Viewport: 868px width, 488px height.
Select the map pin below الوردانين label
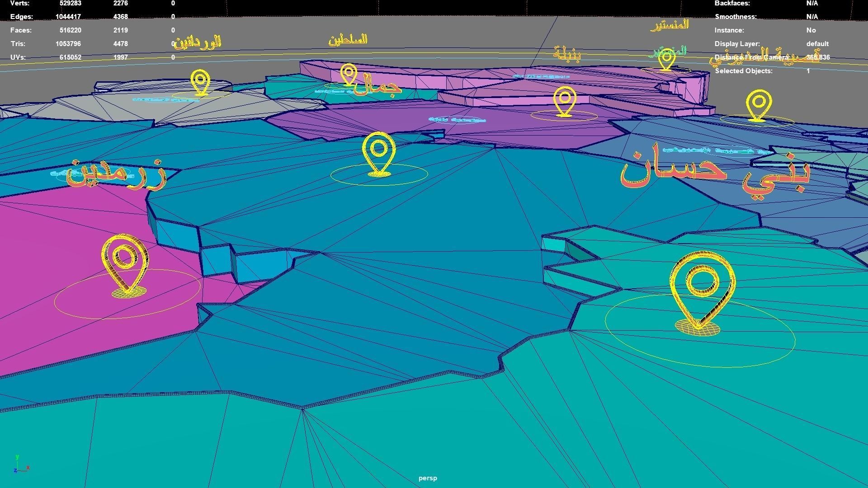tap(200, 83)
